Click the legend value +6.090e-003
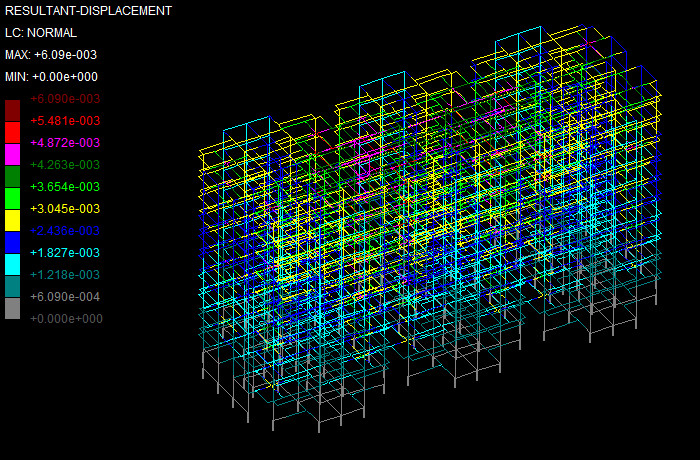This screenshot has height=460, width=700. [65, 99]
